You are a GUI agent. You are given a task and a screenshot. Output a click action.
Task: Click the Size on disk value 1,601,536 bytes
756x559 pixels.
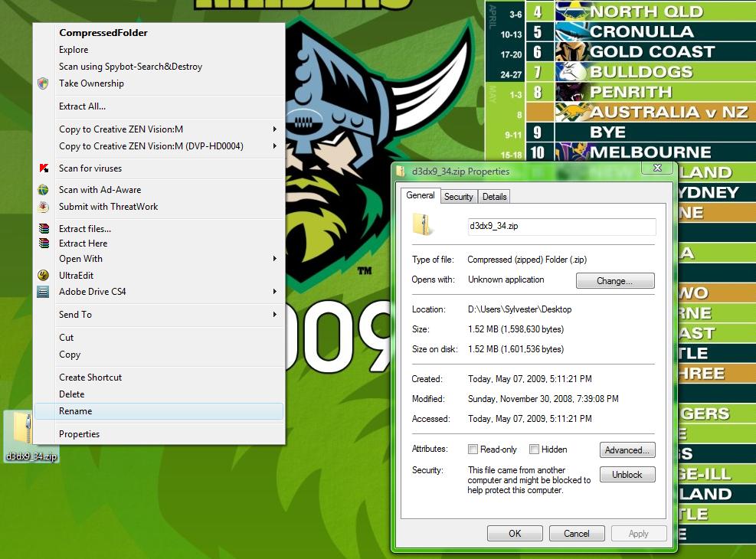pyautogui.click(x=516, y=349)
